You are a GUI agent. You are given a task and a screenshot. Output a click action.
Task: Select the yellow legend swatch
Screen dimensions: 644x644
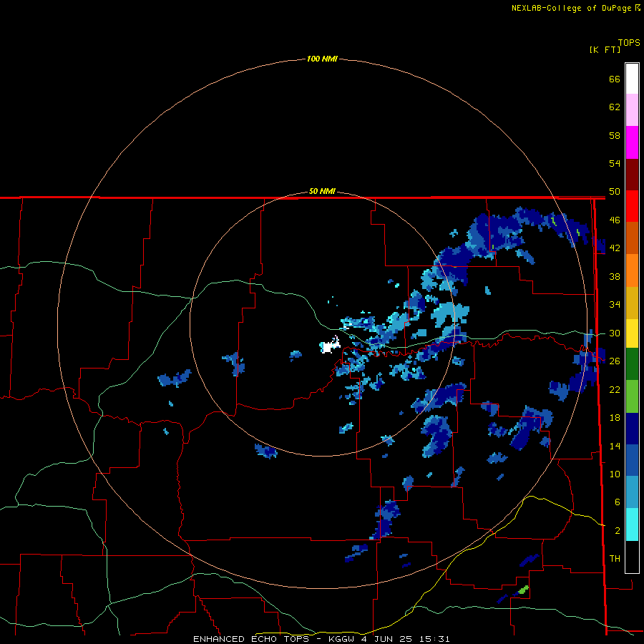click(632, 333)
